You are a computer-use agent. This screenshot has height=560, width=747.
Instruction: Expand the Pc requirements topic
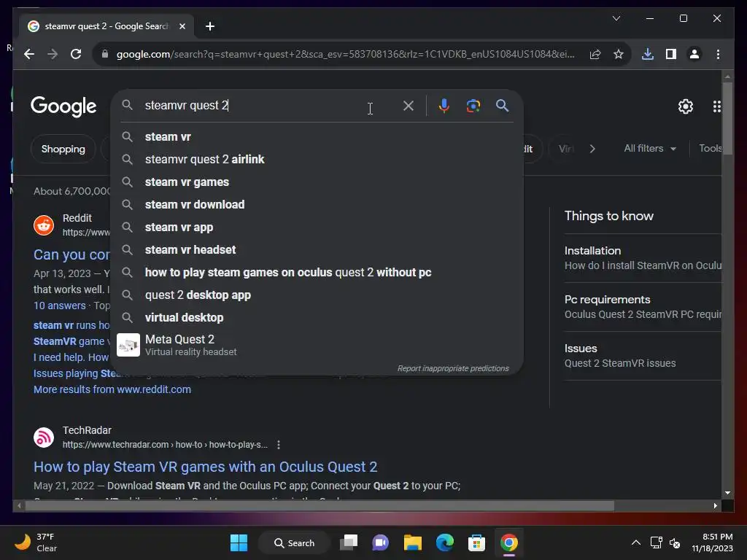point(643,307)
